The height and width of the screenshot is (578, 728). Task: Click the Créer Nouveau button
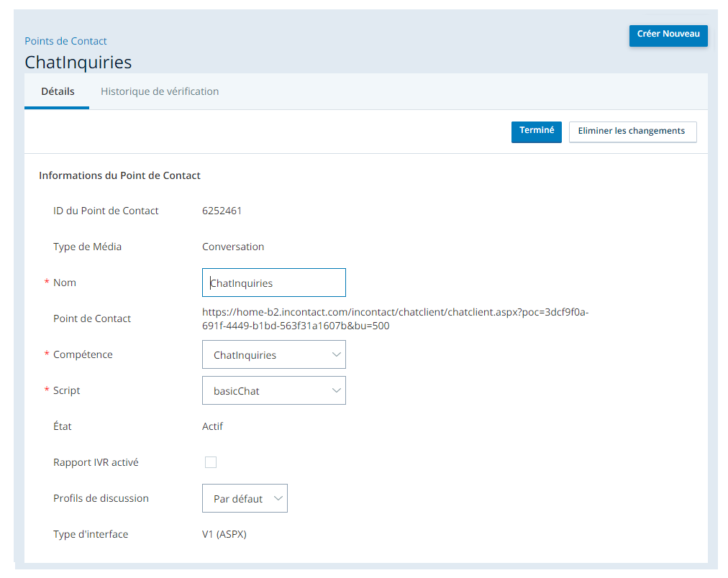(x=668, y=35)
